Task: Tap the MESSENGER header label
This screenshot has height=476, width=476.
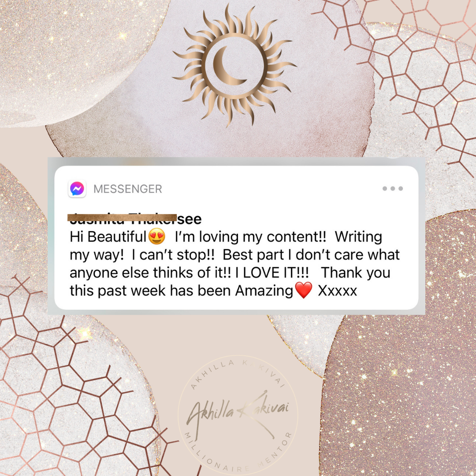Action: pos(127,189)
